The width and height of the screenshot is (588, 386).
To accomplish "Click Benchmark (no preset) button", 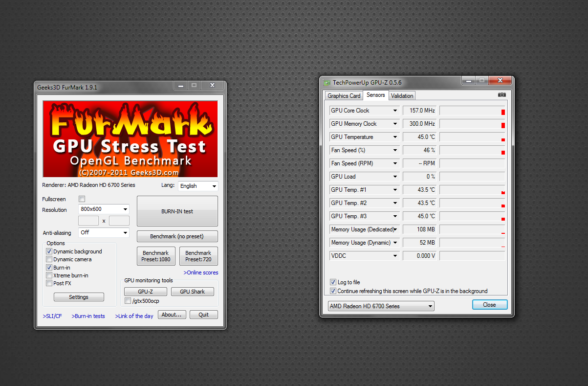I will tap(177, 236).
